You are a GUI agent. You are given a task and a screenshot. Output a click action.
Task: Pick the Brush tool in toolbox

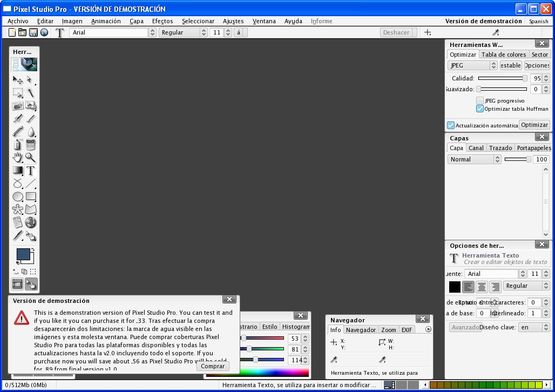[31, 119]
